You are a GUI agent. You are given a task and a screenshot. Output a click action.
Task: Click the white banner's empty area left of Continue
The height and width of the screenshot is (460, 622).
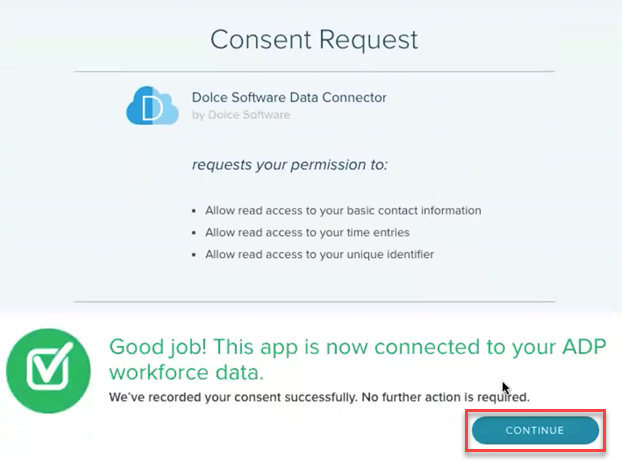point(250,432)
